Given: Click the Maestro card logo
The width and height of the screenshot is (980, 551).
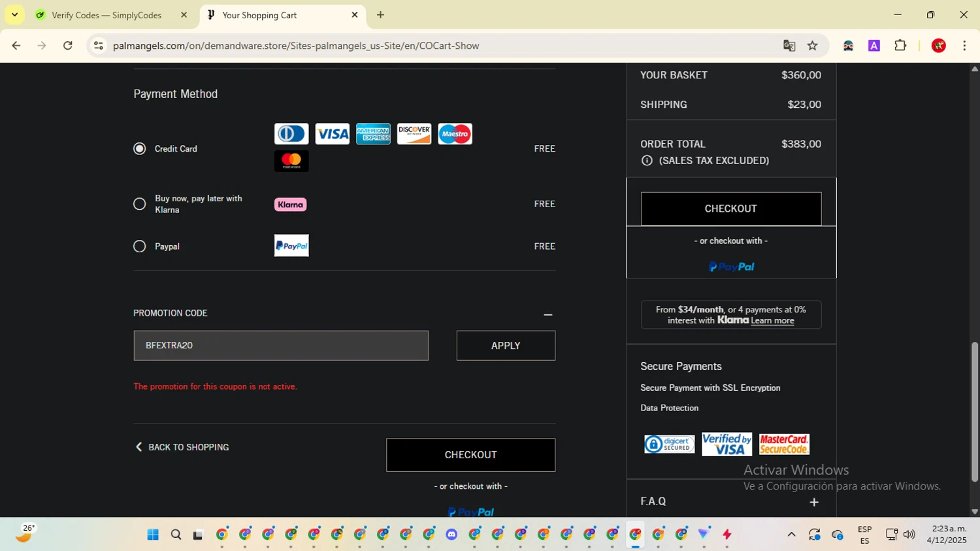Looking at the screenshot, I should click(455, 134).
